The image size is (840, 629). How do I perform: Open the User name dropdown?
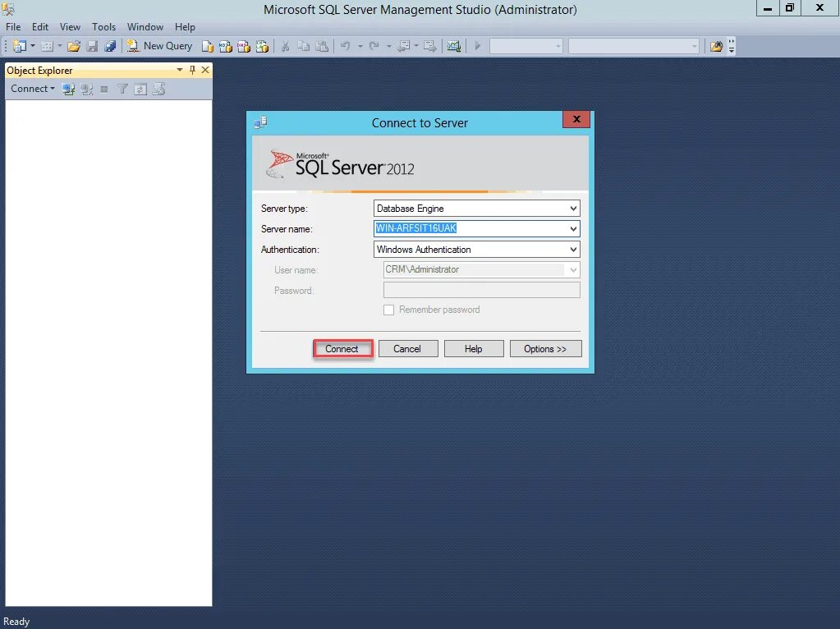coord(573,269)
